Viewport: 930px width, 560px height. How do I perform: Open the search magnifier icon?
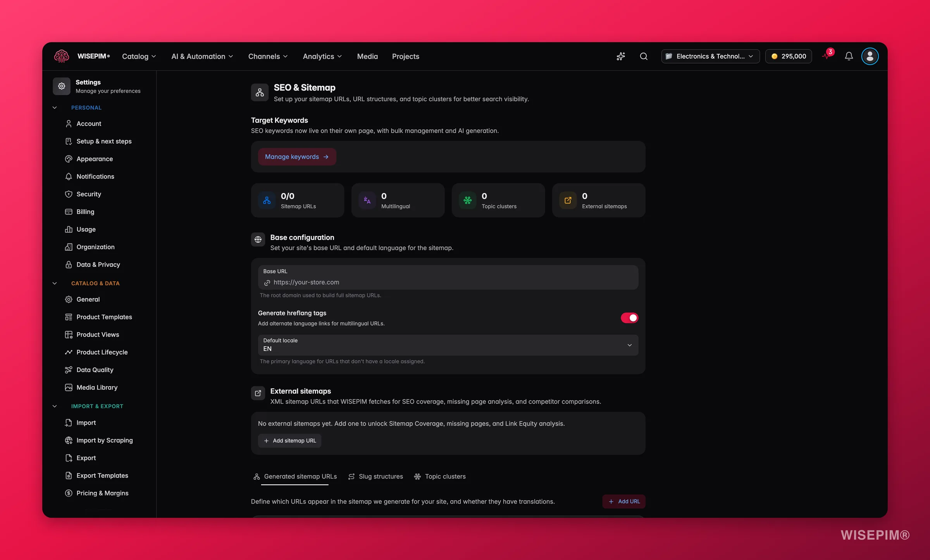point(644,56)
